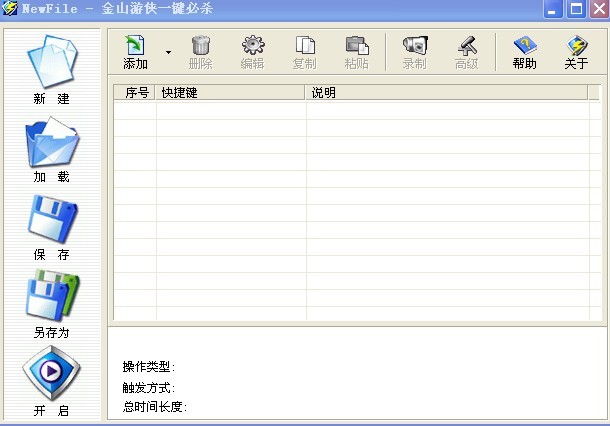Select the first empty row in list
Screen dimensions: 610x426
click(350, 110)
